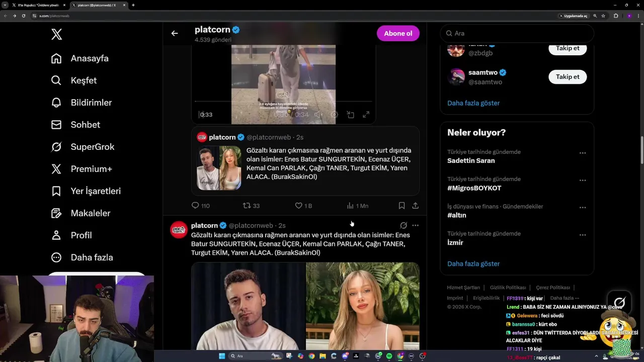Click Uygulamada aç in the address bar
This screenshot has width=644, height=362.
573,16
